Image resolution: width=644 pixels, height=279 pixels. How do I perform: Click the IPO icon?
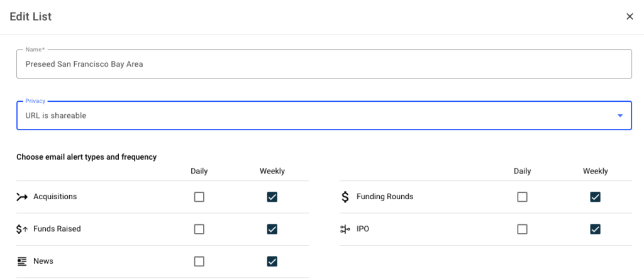tap(345, 229)
